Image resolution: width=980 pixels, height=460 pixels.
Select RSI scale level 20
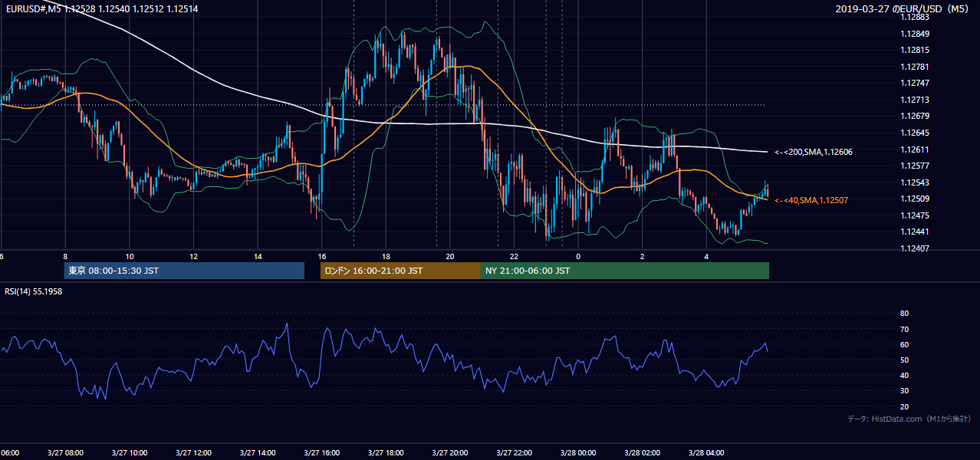pyautogui.click(x=904, y=406)
